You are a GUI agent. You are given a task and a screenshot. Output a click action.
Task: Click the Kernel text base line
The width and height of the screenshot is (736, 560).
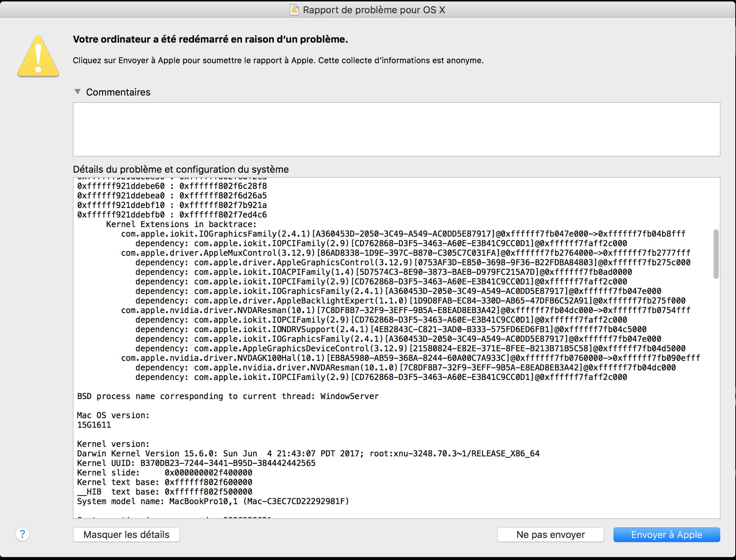[165, 482]
